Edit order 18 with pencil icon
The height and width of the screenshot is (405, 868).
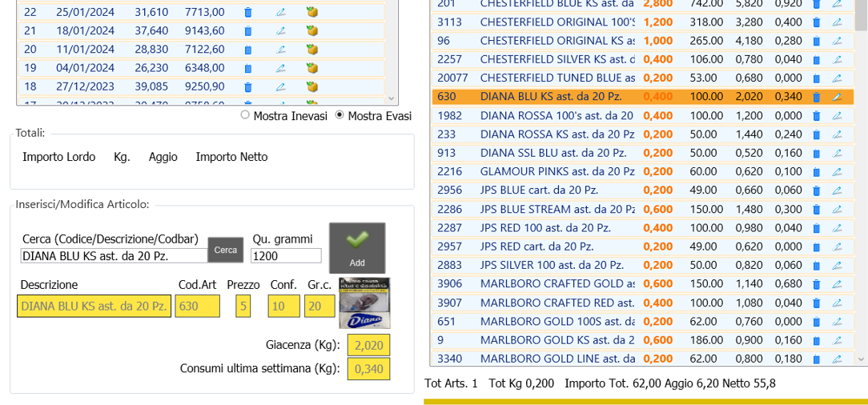point(281,87)
